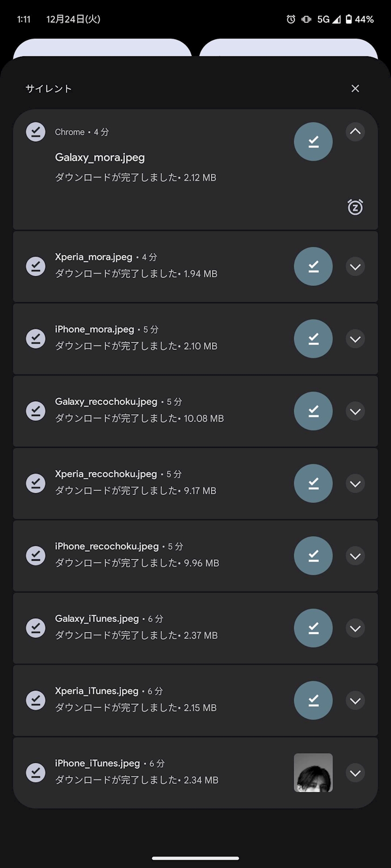The height and width of the screenshot is (868, 391).
Task: Tap the alarm clock icon in status bar
Action: [291, 19]
